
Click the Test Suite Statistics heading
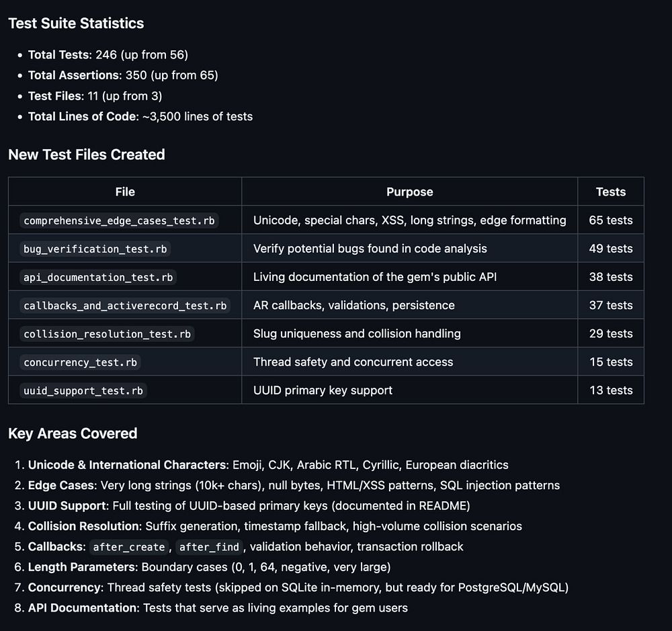(x=76, y=23)
